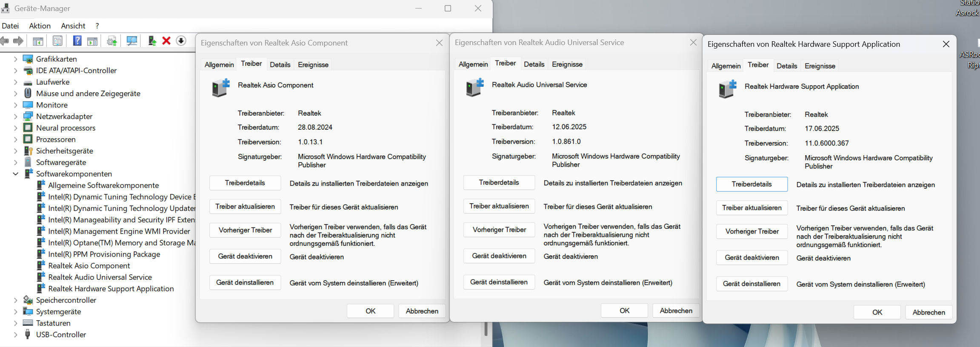980x347 pixels.
Task: Click the red X uninstall device icon
Action: (166, 41)
